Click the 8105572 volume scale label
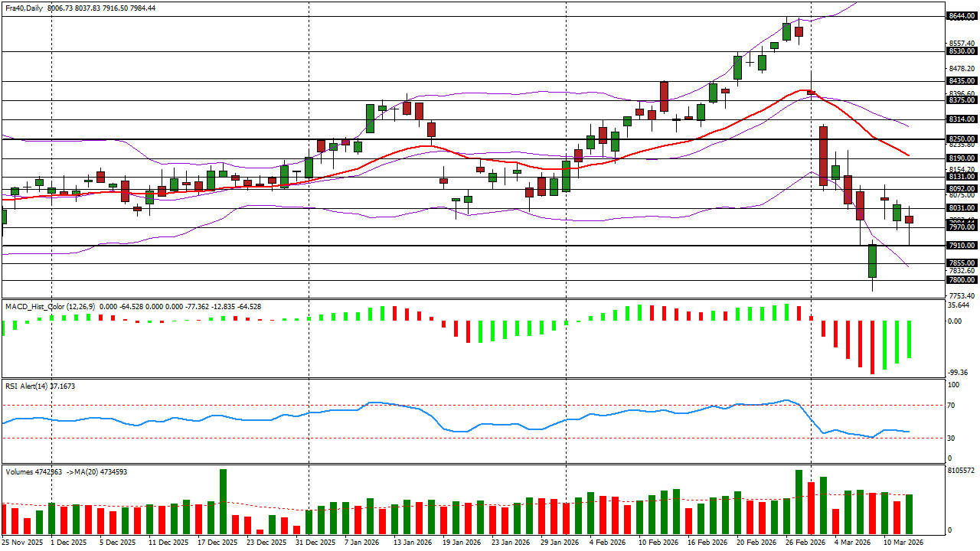This screenshot has height=551, width=980. (x=961, y=471)
